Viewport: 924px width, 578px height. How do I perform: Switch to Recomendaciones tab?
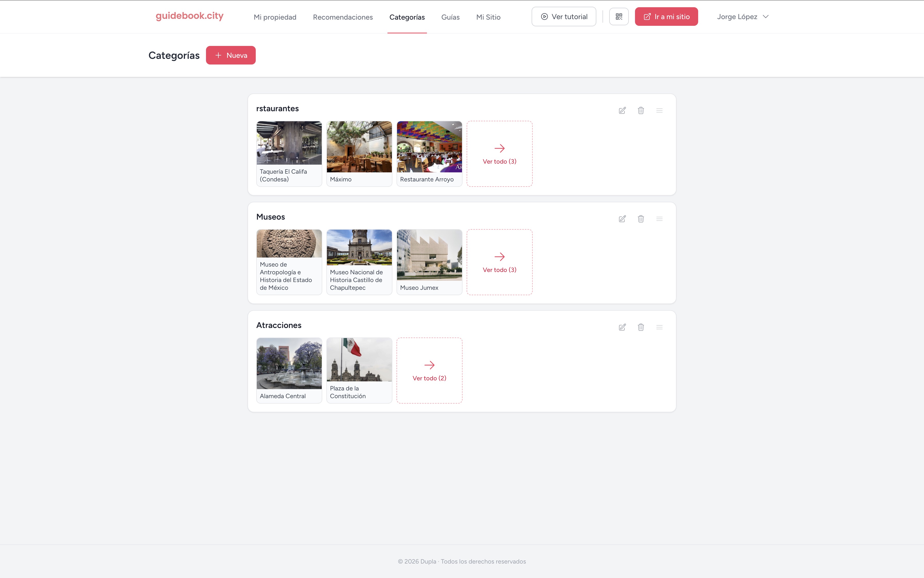tap(343, 17)
